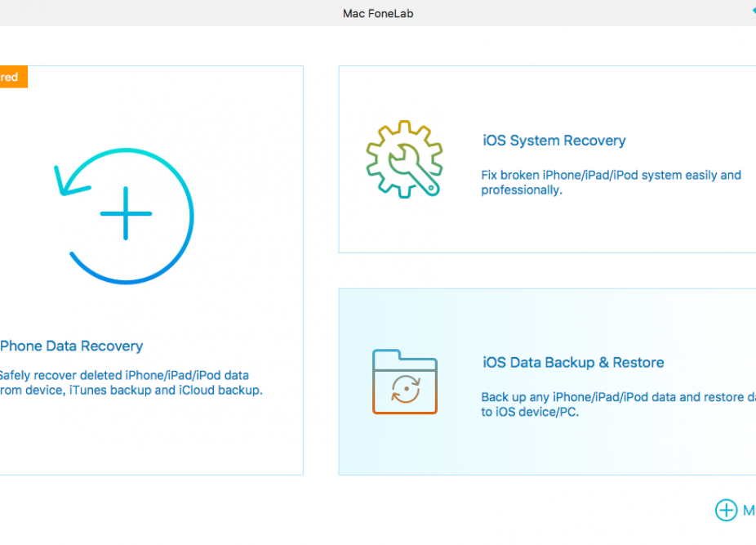Click text 'Safely recover deleted iPhone/iPad/iPod data'

[124, 376]
